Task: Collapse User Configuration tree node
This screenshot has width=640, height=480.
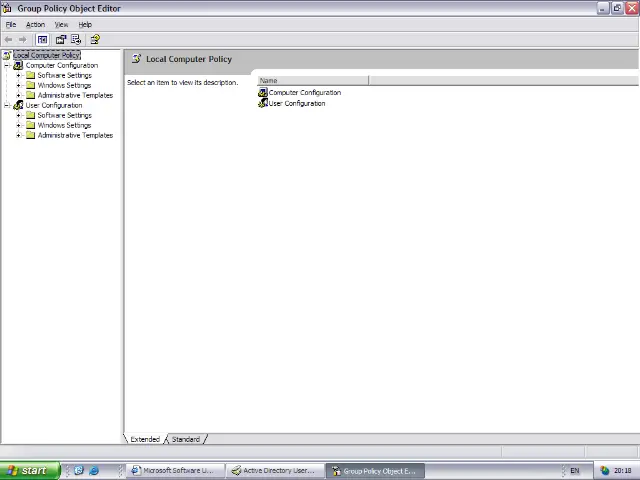Action: pyautogui.click(x=7, y=105)
